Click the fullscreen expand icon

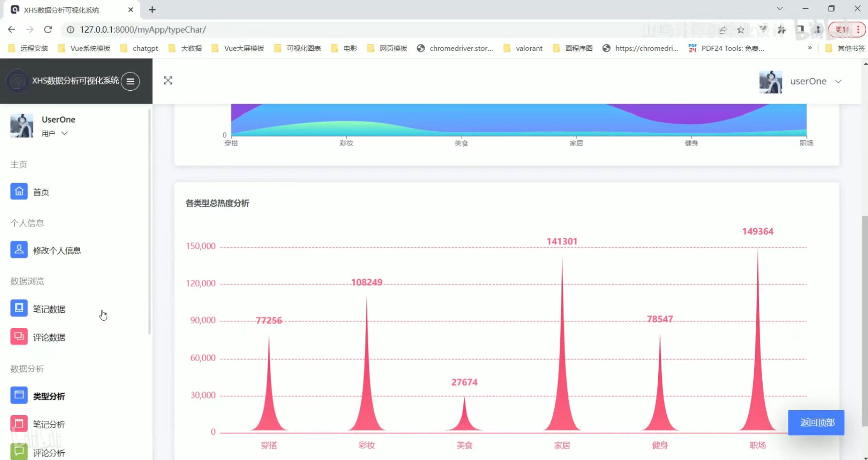coord(168,80)
